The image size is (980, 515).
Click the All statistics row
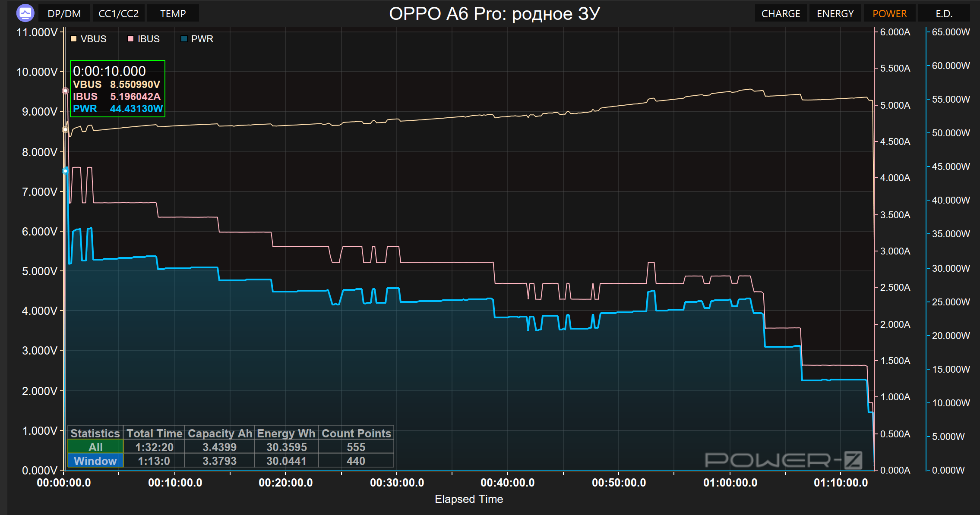pyautogui.click(x=96, y=447)
